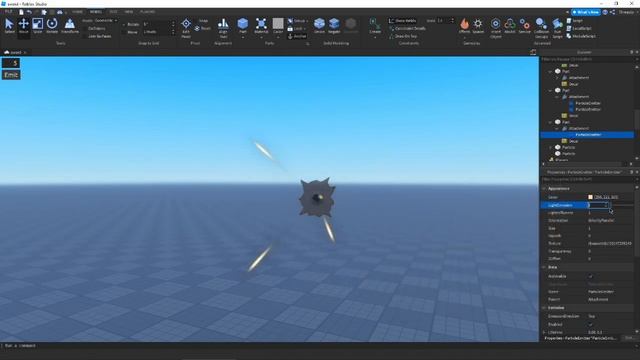Toggle the Enabled property checkbox
The height and width of the screenshot is (360, 640).
(590, 324)
